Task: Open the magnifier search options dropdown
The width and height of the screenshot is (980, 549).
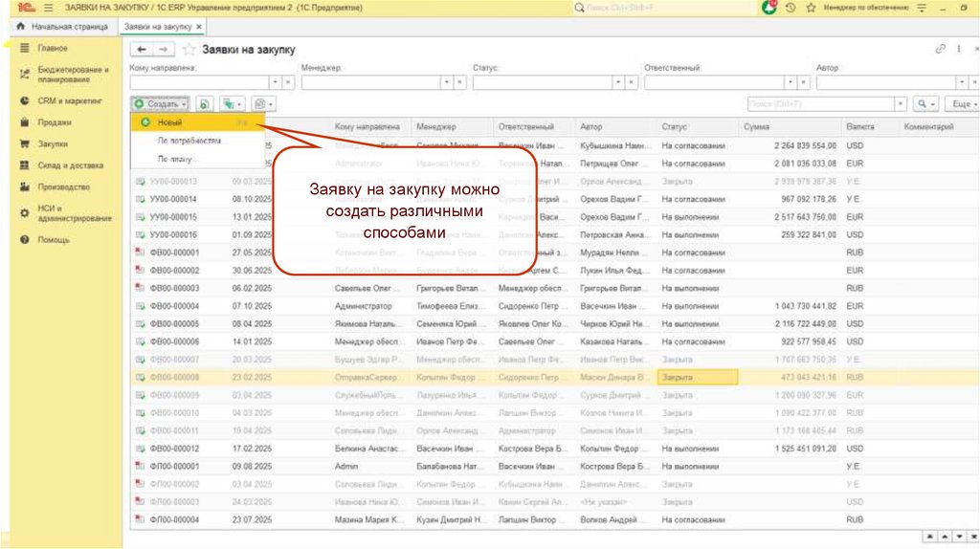Action: (925, 103)
